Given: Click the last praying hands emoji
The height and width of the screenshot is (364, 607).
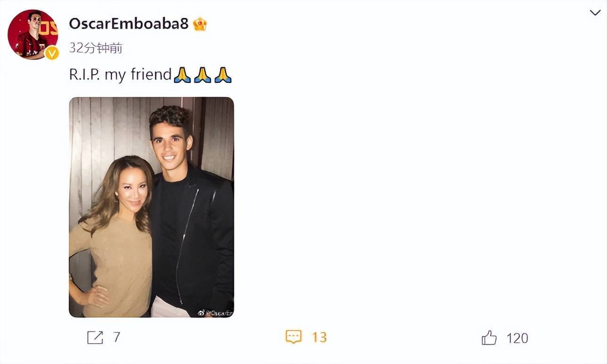Looking at the screenshot, I should point(223,75).
